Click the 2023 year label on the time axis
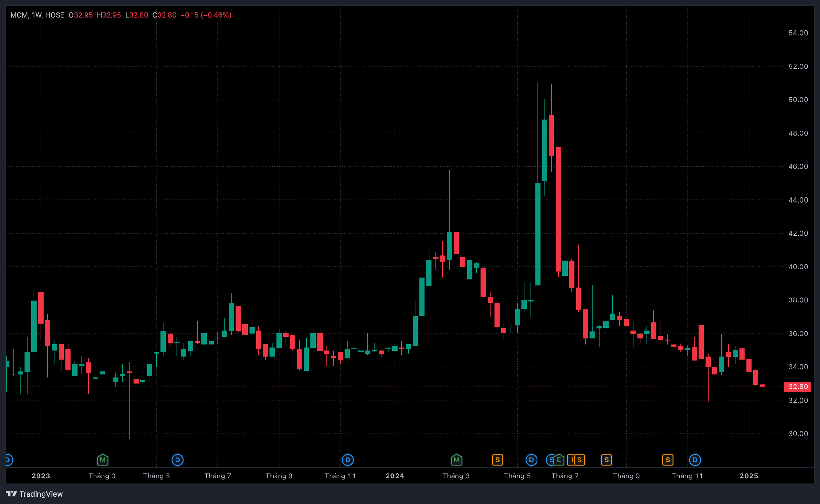The width and height of the screenshot is (820, 504). click(x=41, y=476)
